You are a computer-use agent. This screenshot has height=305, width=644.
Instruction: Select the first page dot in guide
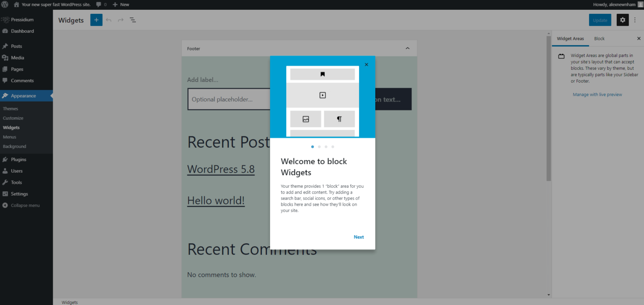(x=312, y=147)
